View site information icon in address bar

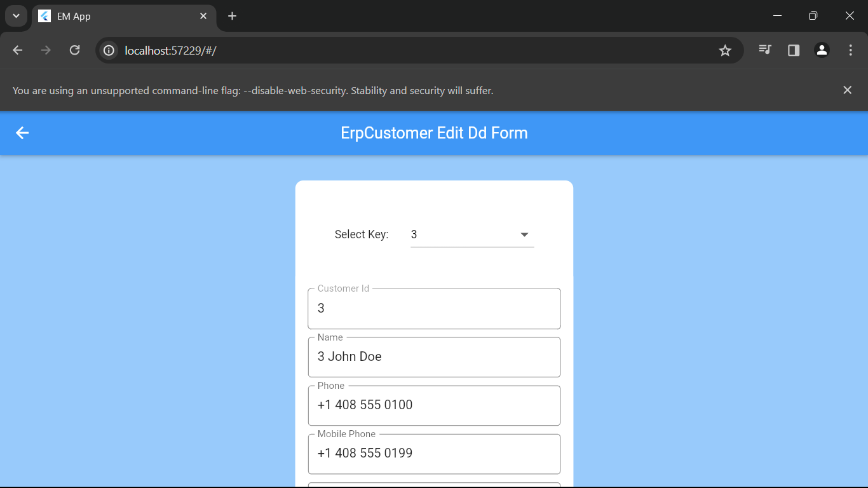click(x=109, y=50)
